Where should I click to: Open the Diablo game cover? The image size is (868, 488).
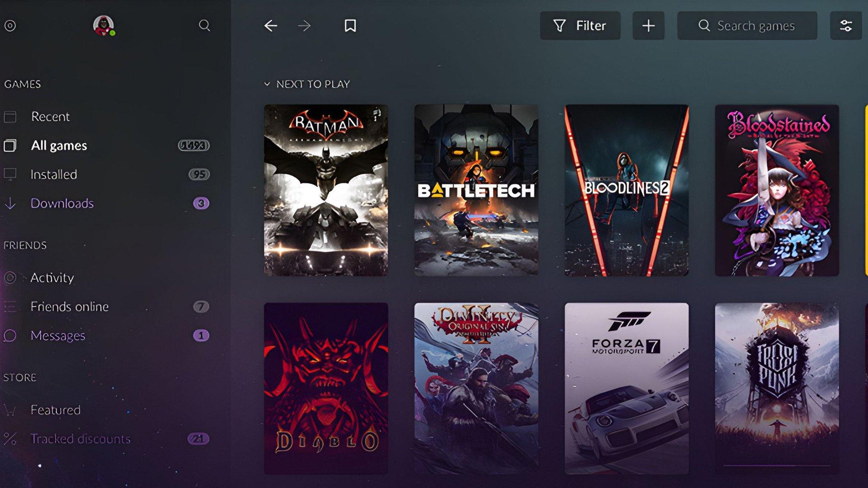pyautogui.click(x=326, y=389)
